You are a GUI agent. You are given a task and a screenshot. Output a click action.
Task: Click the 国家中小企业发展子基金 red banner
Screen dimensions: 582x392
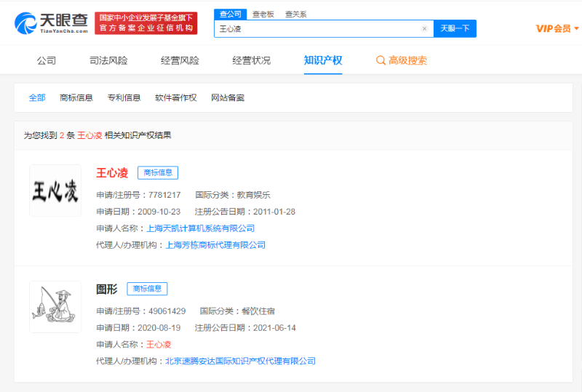(x=146, y=23)
